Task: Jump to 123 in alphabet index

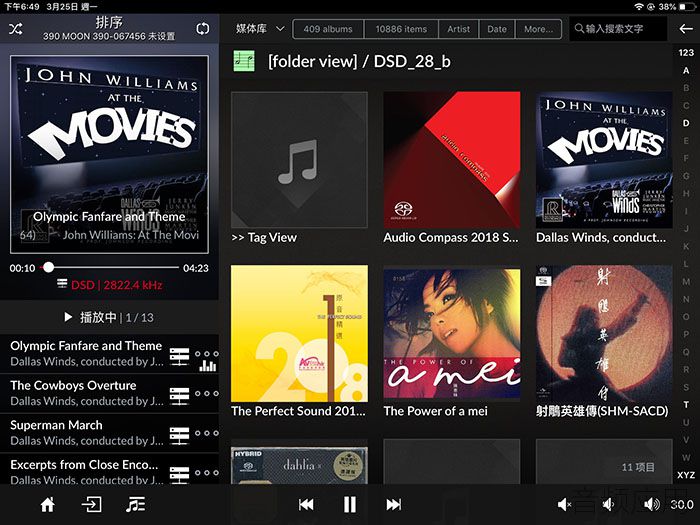Action: point(686,53)
